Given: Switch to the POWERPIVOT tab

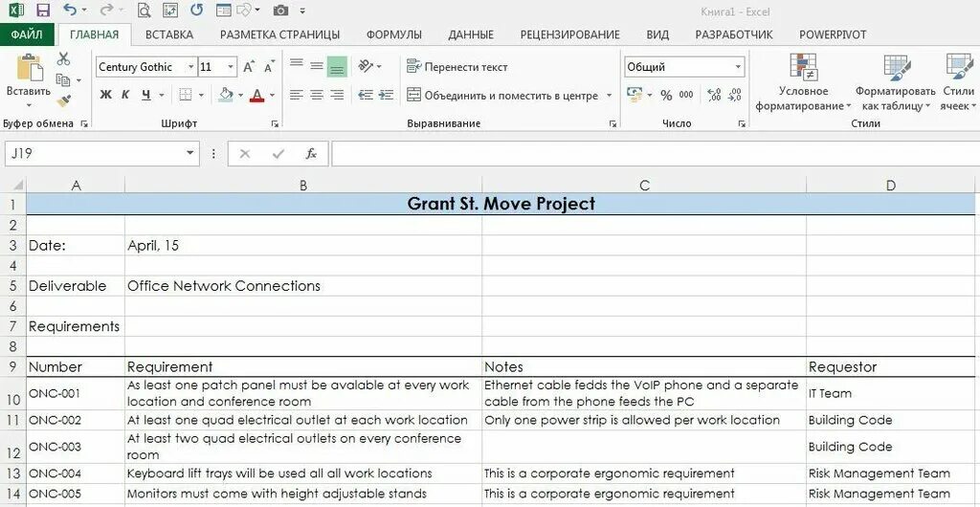Looking at the screenshot, I should [x=833, y=35].
